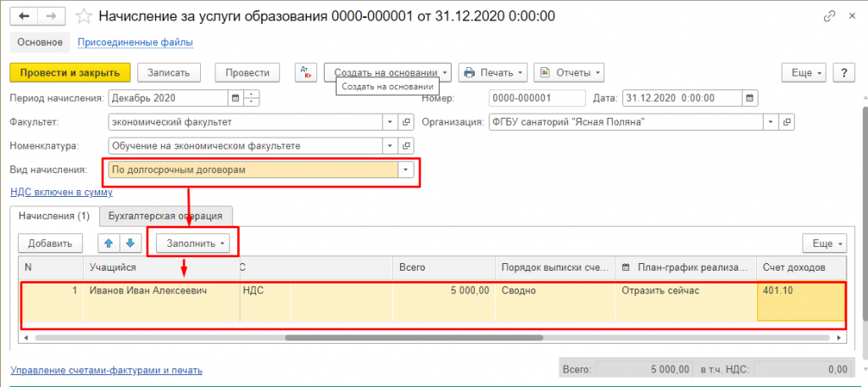Add document to favorites with star icon
This screenshot has height=387, width=868.
(83, 16)
